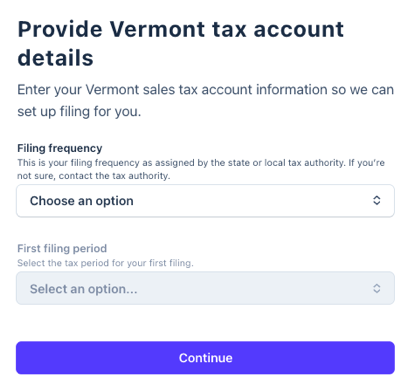The height and width of the screenshot is (392, 415).
Task: Expand the first filing period combo box arrow
Action: tap(377, 288)
